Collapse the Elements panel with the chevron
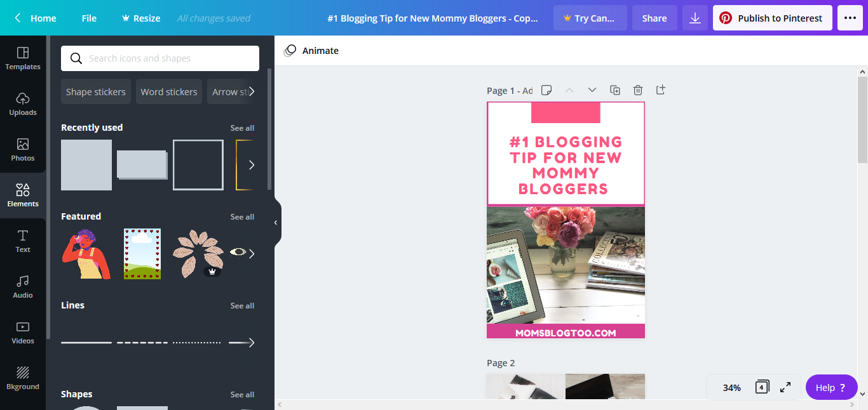 click(x=276, y=223)
